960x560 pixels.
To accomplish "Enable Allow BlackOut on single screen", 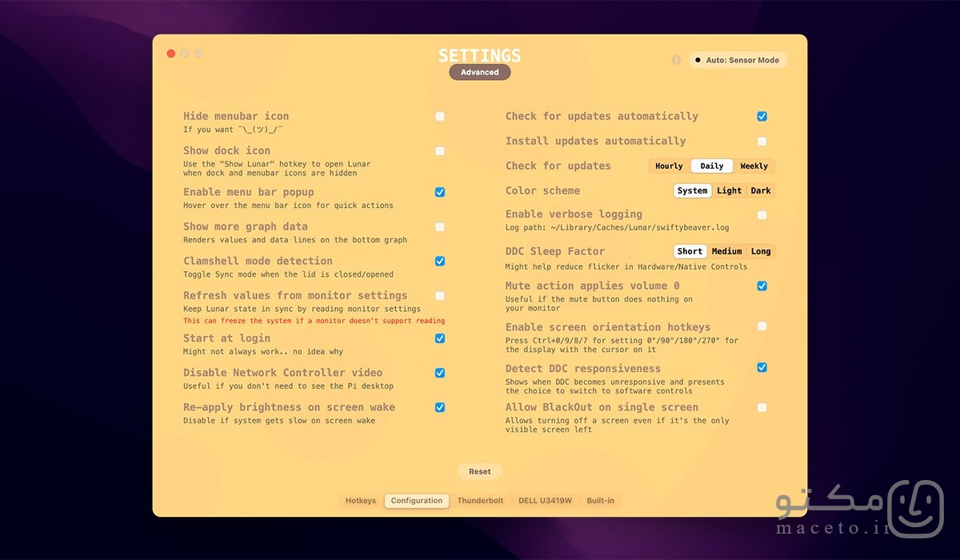I will pos(762,408).
